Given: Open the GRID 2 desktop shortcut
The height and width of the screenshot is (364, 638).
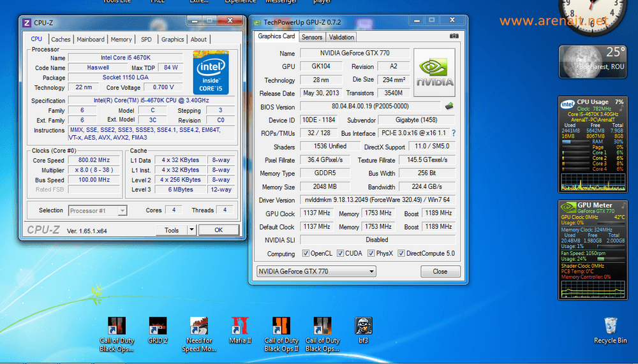Looking at the screenshot, I should [158, 327].
